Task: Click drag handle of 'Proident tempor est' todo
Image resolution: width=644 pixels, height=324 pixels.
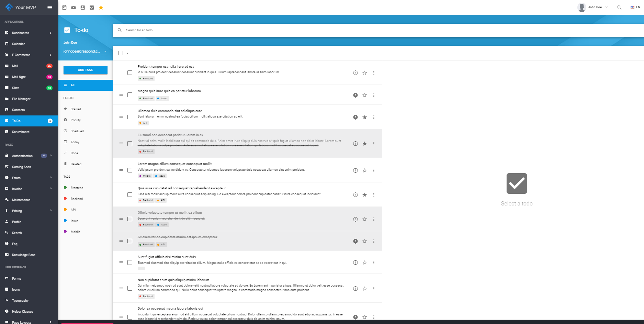Action: pos(121,72)
